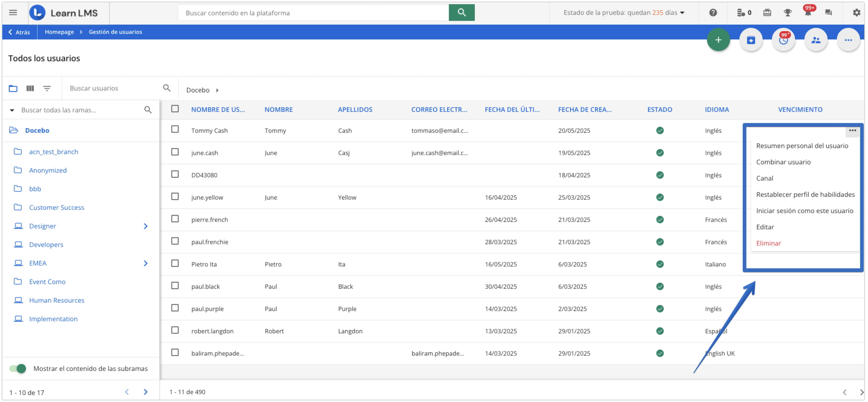The width and height of the screenshot is (868, 402).
Task: Click next page arrow in users table footer
Action: coord(862,392)
